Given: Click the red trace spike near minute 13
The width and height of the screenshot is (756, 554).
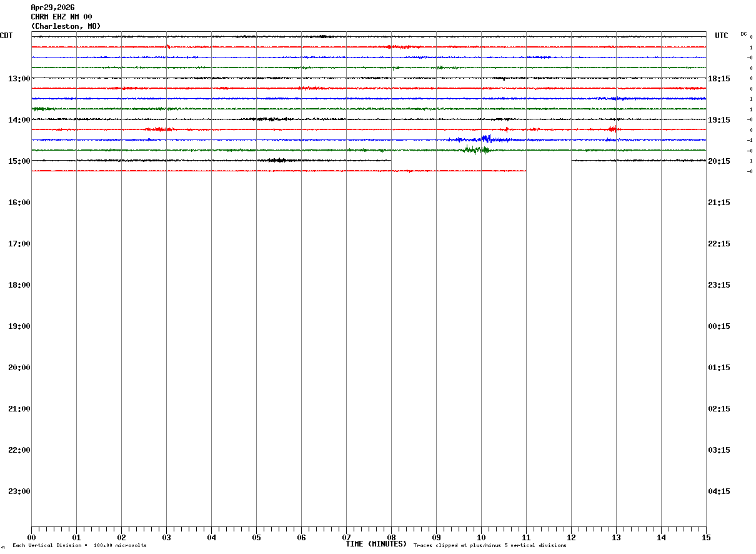Looking at the screenshot, I should click(613, 129).
